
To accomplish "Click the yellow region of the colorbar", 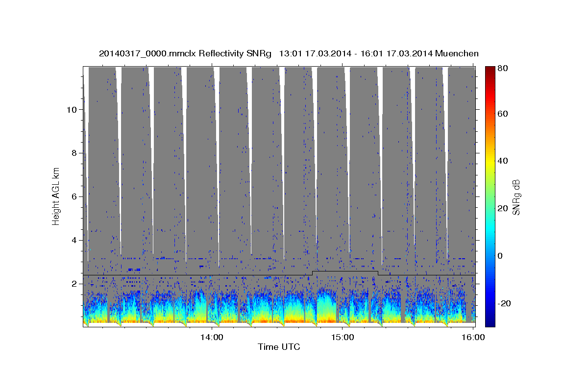I will point(490,162).
